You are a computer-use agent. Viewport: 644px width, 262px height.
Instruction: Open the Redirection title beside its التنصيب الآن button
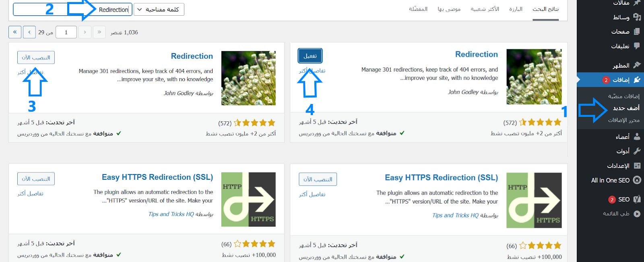[192, 56]
